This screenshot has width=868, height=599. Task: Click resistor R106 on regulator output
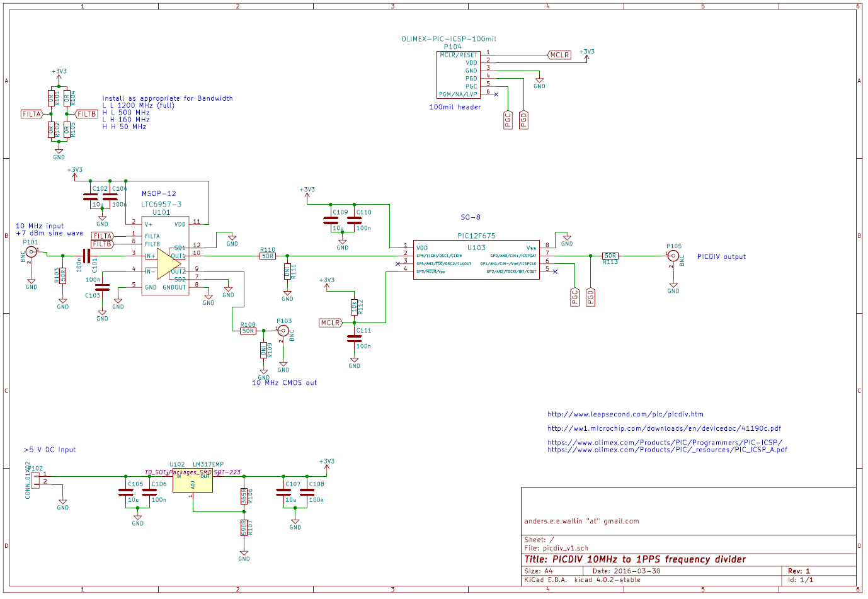[x=244, y=496]
